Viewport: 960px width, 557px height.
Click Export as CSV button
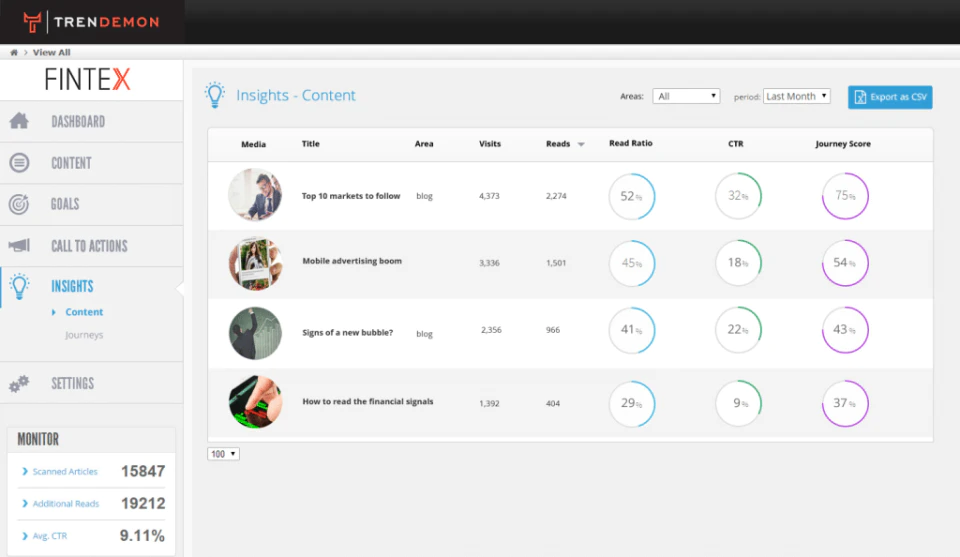click(890, 97)
